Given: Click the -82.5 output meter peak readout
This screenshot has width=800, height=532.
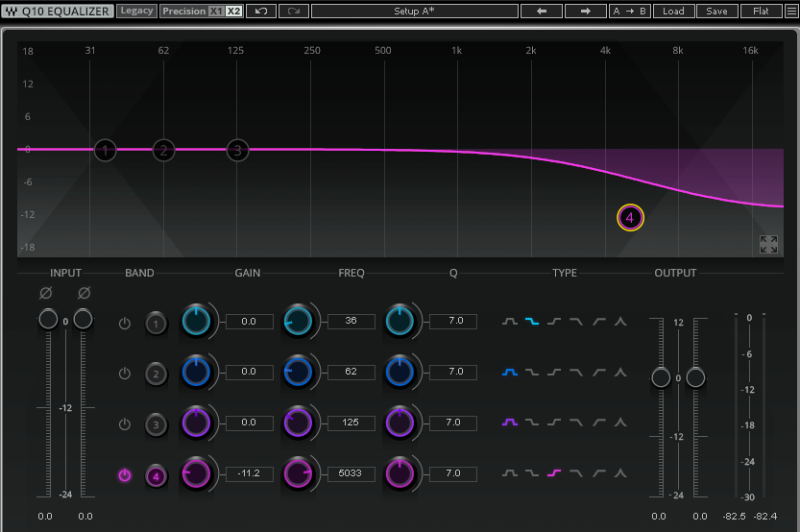Looking at the screenshot, I should coord(734,517).
